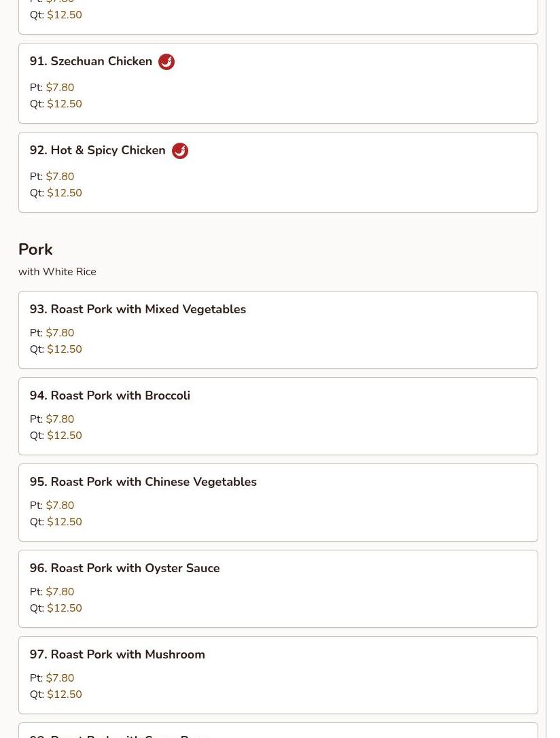
Task: Click Szechuan Chicken pint price $7.80
Action: click(60, 88)
